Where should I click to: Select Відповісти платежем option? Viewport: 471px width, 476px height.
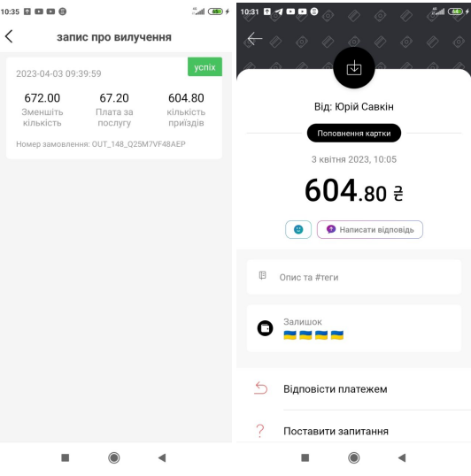tap(353, 389)
